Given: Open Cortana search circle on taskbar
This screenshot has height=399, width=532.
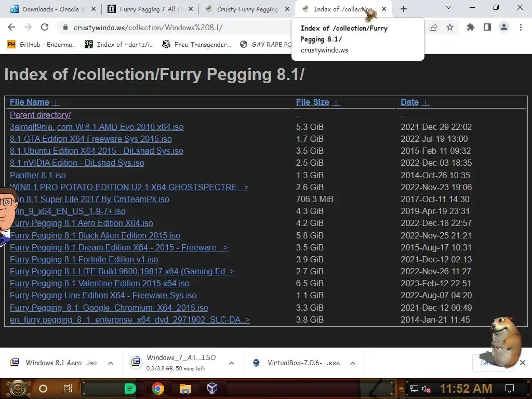Looking at the screenshot, I should pos(43,389).
